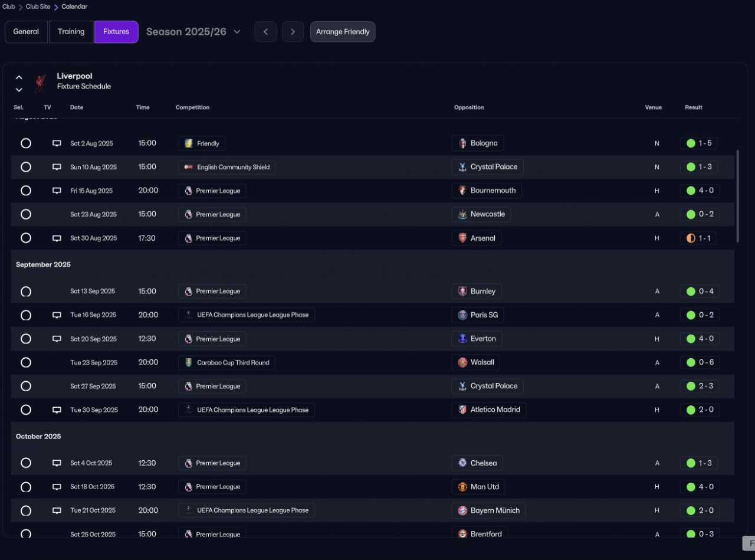Open the 0 - 6 result against Walsall

coord(700,362)
